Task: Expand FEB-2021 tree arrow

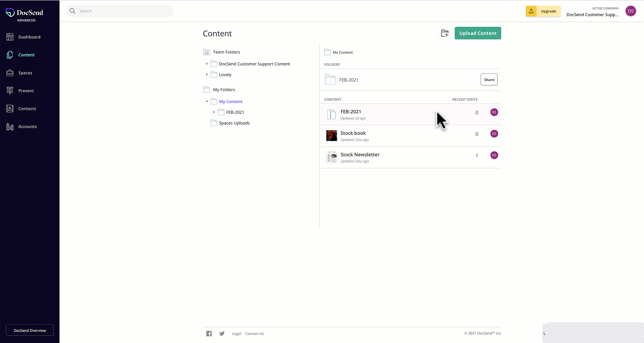Action: point(214,112)
